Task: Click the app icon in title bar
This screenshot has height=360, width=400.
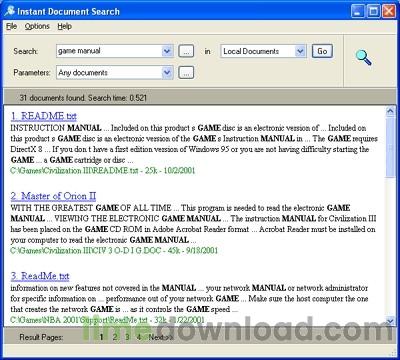Action: pyautogui.click(x=10, y=11)
